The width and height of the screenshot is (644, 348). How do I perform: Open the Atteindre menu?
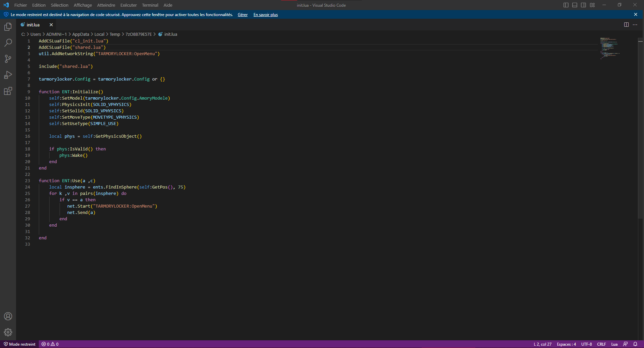click(106, 5)
